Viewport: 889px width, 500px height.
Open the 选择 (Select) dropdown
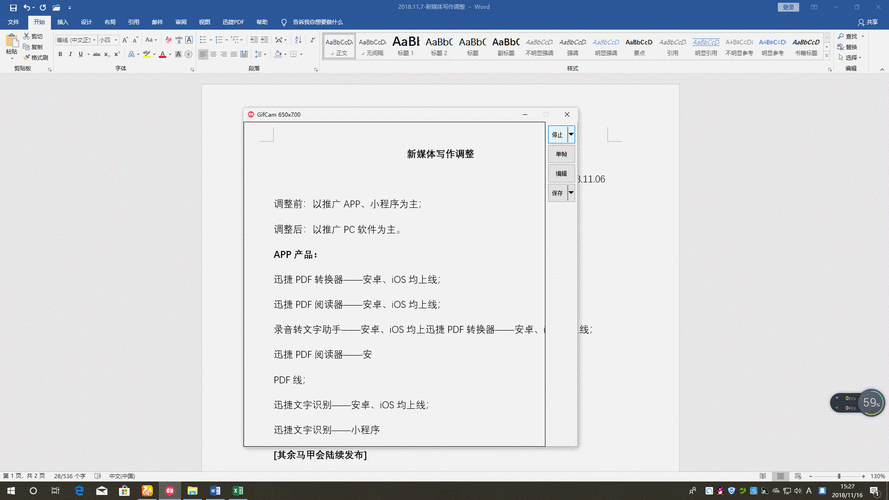coord(849,57)
